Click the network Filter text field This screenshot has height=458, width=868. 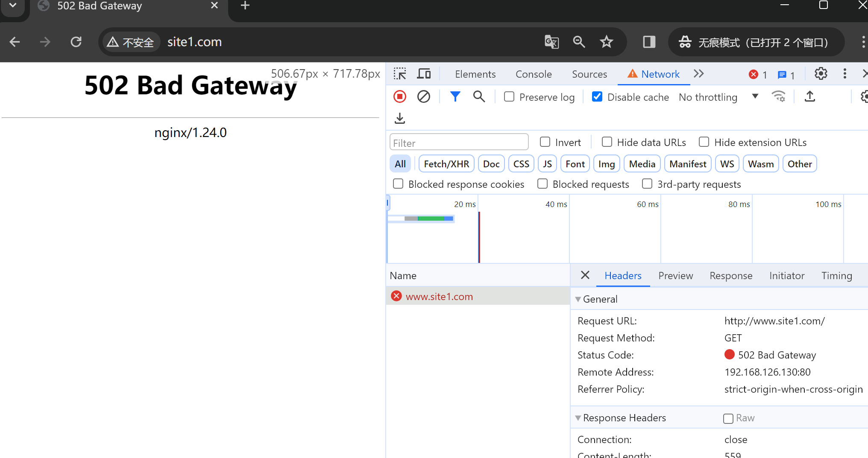click(x=459, y=143)
